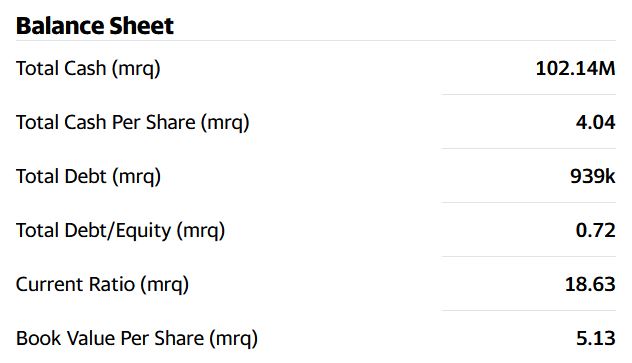
Task: Select the Current Ratio (mrq) label
Action: [x=102, y=284]
